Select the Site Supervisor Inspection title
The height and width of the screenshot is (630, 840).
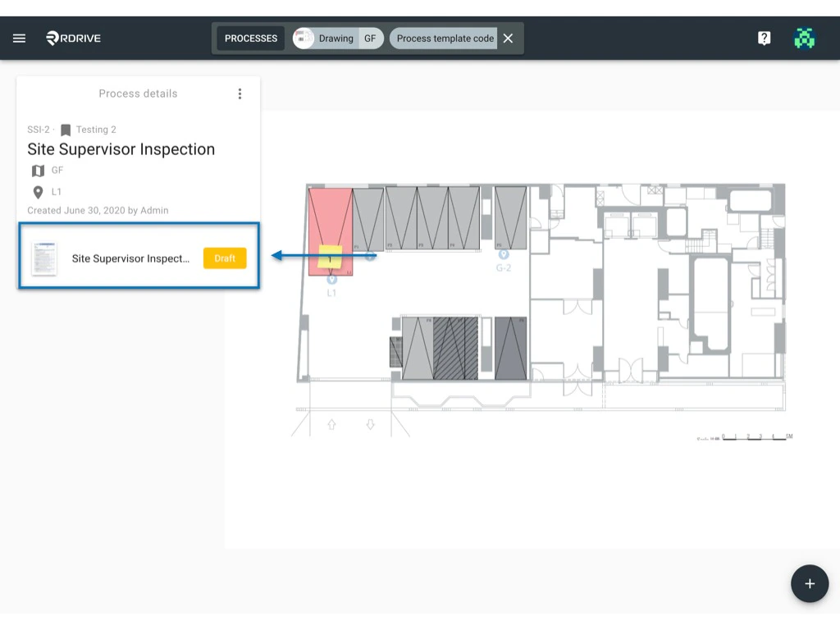[121, 149]
